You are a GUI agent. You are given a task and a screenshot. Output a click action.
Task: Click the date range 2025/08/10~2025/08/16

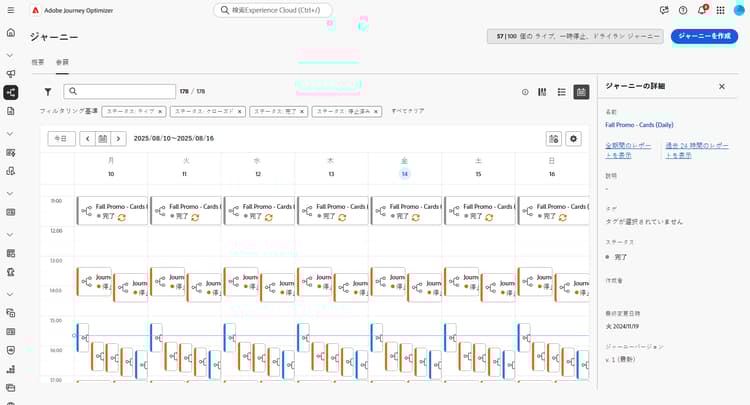(174, 139)
